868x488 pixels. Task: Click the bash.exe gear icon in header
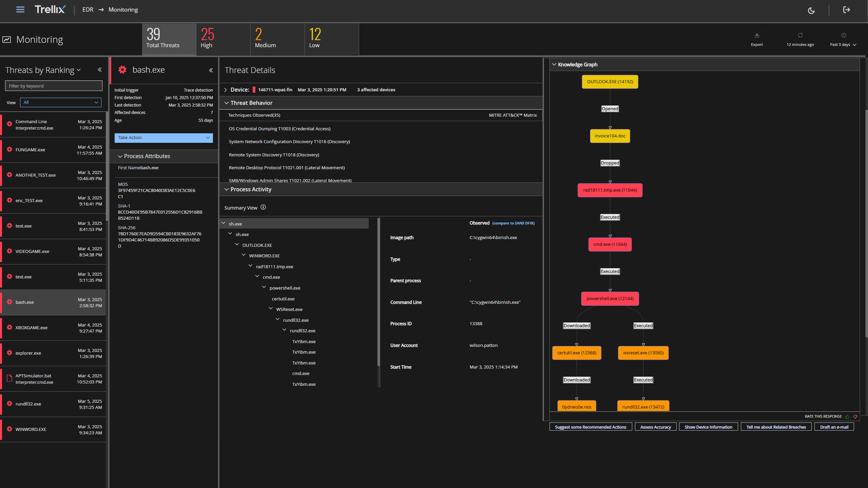(x=123, y=70)
